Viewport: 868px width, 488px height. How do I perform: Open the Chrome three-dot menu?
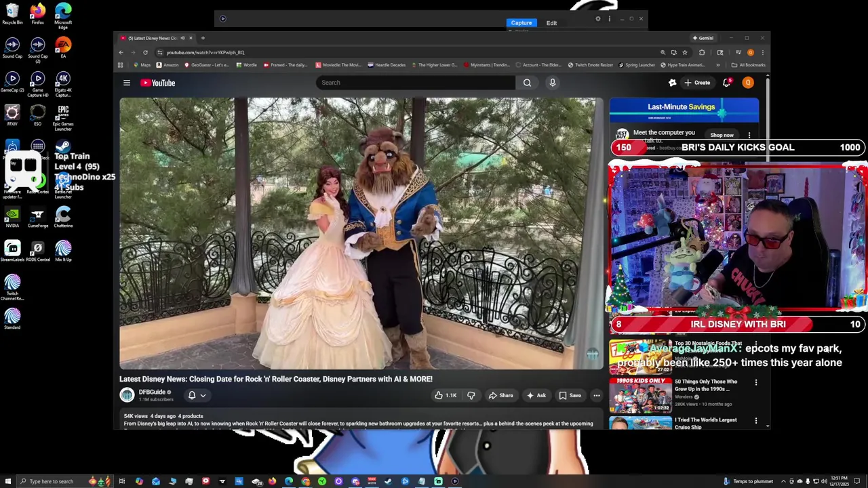coord(762,52)
